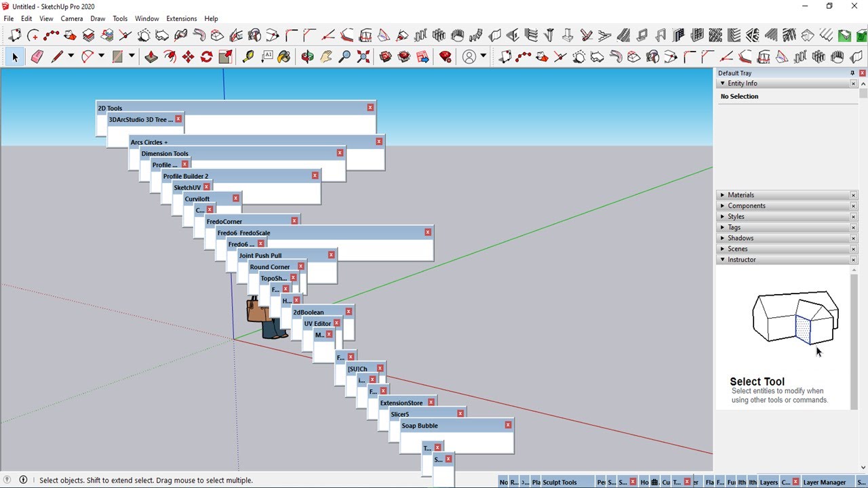The height and width of the screenshot is (488, 868).
Task: Open the Extension Manager ruby icon
Action: click(x=446, y=57)
